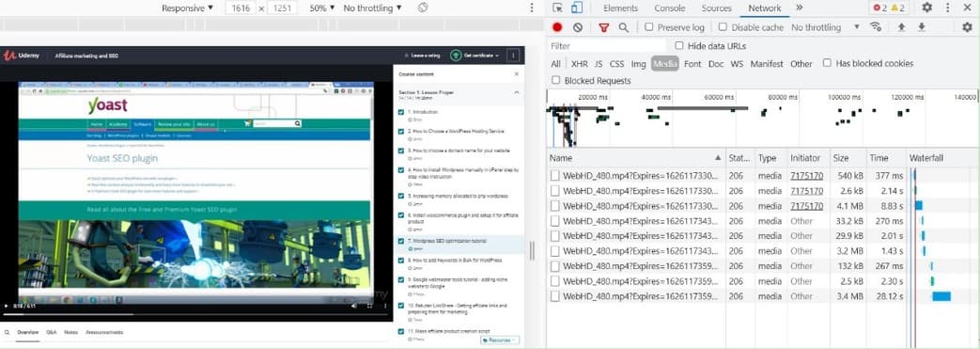
Task: Show more DevTools tabs with the chevron
Action: point(799,8)
